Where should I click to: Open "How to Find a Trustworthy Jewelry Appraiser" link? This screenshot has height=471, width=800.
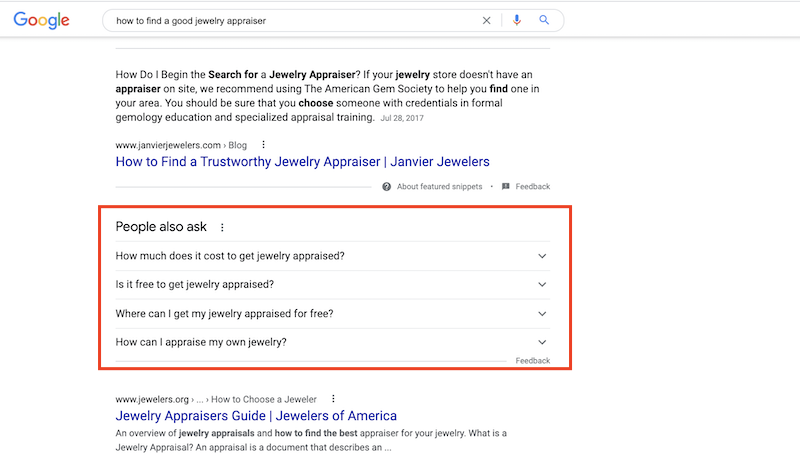click(302, 161)
